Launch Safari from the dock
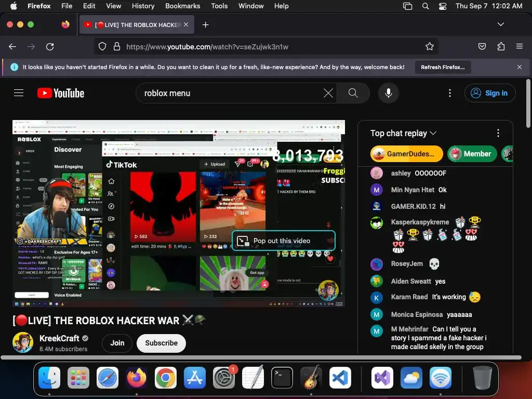 tap(108, 378)
